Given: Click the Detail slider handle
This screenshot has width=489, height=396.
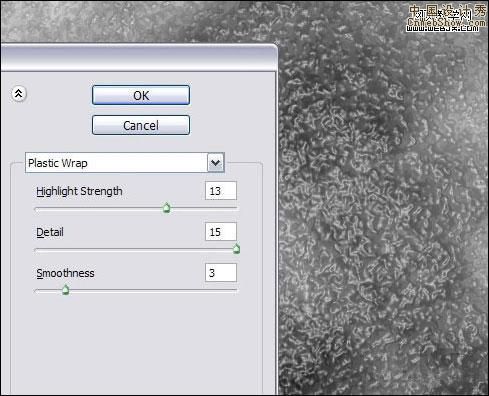Looking at the screenshot, I should (236, 249).
